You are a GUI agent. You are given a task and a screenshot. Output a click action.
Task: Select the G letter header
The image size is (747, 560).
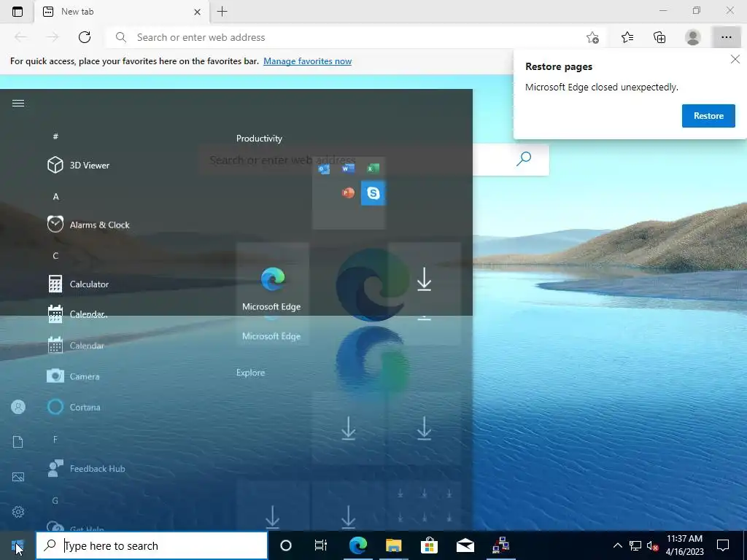pyautogui.click(x=55, y=500)
